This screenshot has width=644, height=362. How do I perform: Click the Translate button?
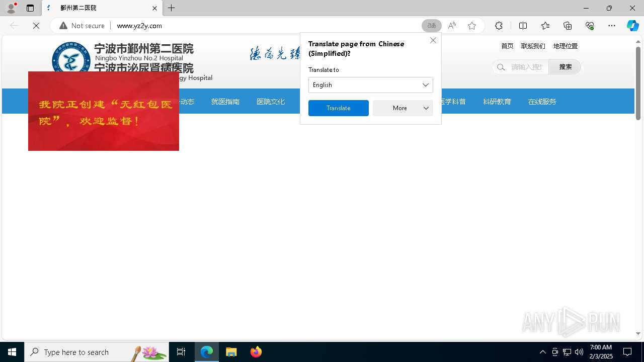[x=339, y=108]
